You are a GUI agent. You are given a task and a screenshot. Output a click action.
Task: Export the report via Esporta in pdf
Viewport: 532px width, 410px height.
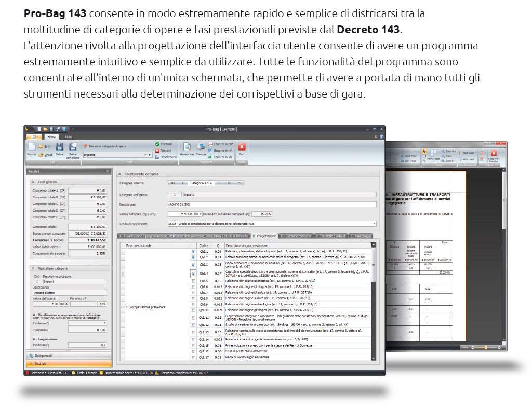tap(220, 144)
